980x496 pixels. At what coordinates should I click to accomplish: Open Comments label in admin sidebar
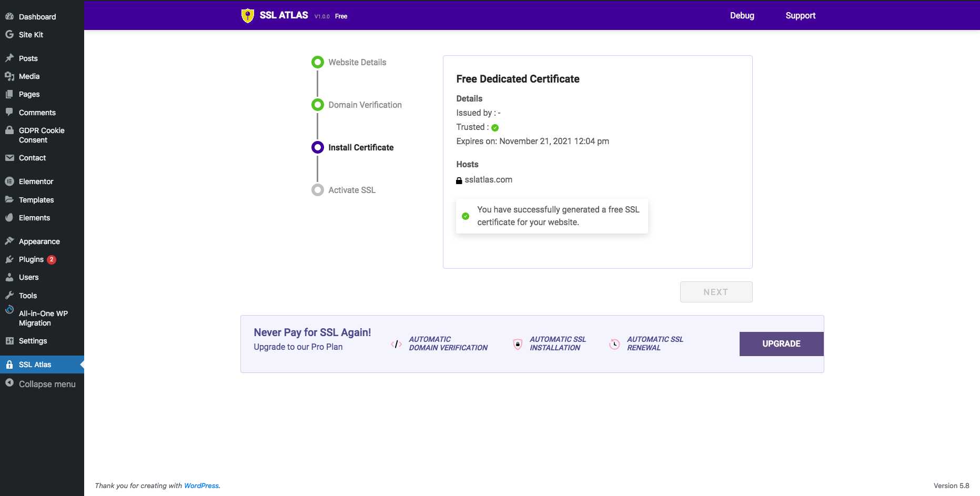[37, 113]
